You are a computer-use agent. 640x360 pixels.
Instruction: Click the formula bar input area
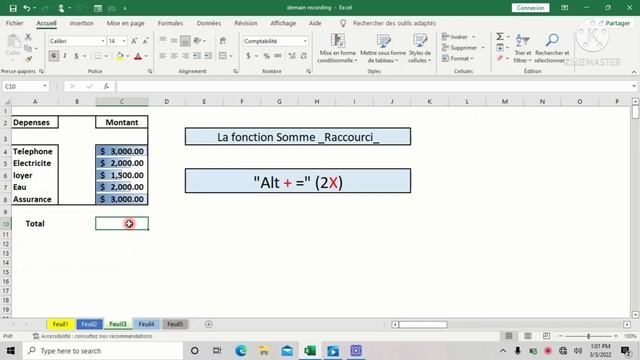point(374,86)
